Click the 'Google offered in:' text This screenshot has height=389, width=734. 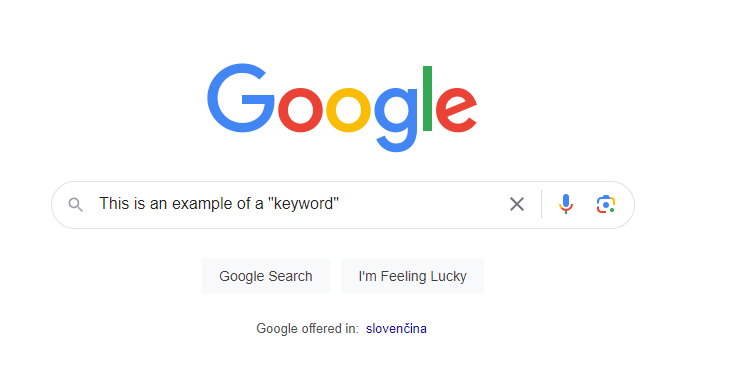coord(307,329)
